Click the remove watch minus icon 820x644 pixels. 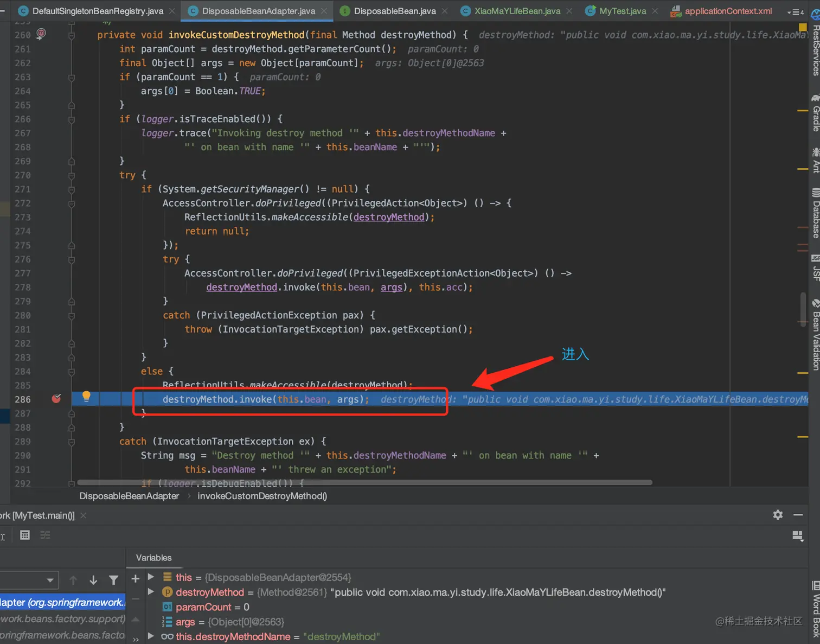(x=136, y=599)
